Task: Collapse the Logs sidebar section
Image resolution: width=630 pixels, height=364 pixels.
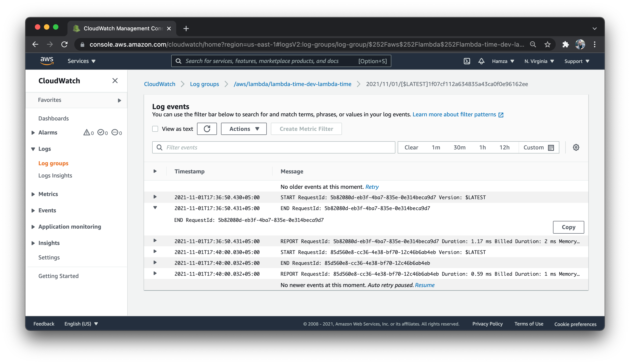Action: tap(33, 149)
